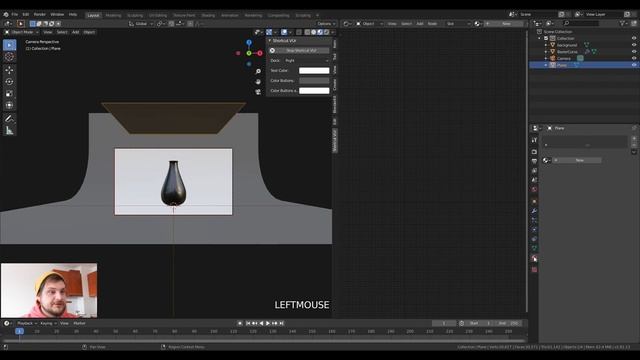Viewport: 640px width, 360px height.
Task: Open the Edit menu
Action: [26, 14]
